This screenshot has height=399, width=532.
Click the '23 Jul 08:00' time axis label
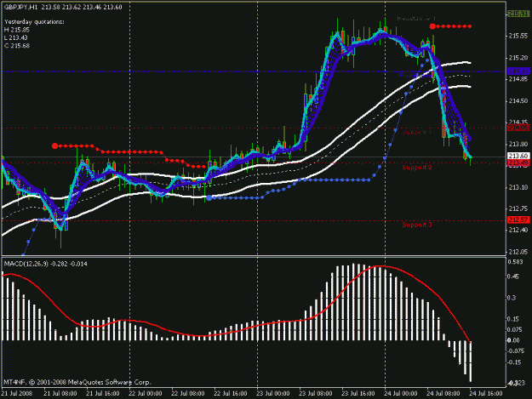coord(316,393)
